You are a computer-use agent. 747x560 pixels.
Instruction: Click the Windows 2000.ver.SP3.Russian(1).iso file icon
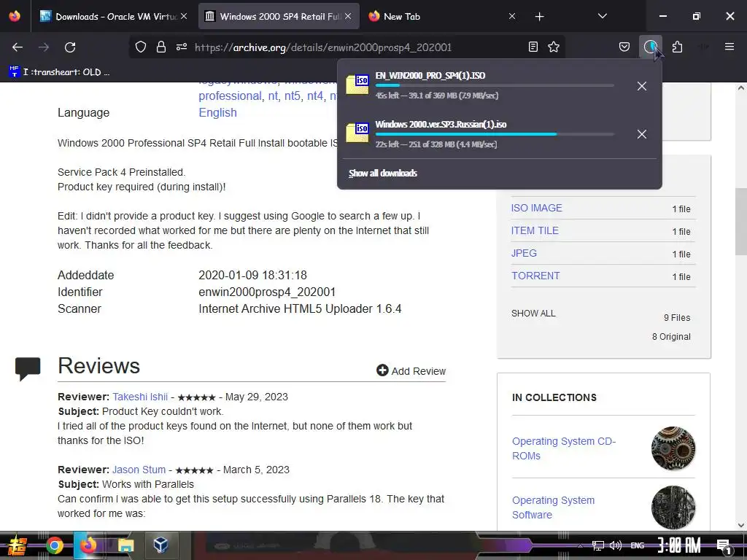pyautogui.click(x=357, y=133)
